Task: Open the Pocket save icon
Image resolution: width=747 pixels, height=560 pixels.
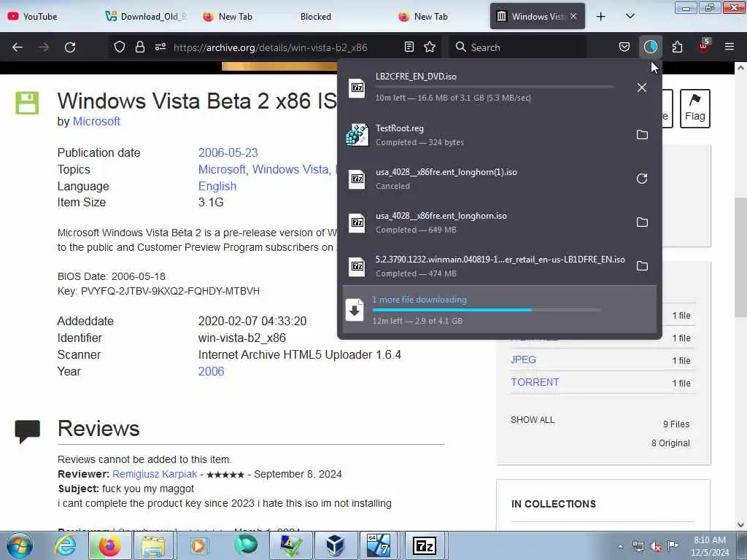Action: point(624,47)
